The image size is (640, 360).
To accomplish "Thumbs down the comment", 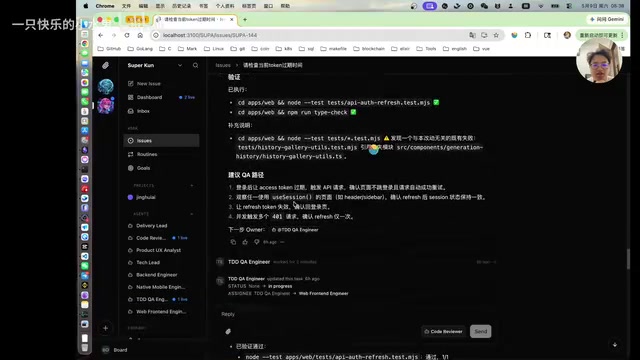I will pyautogui.click(x=257, y=242).
